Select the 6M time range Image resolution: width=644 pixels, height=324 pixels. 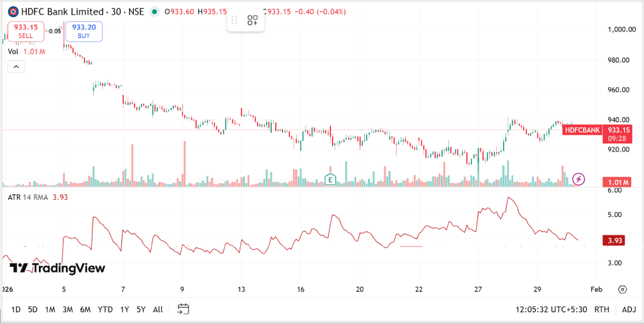(x=84, y=309)
